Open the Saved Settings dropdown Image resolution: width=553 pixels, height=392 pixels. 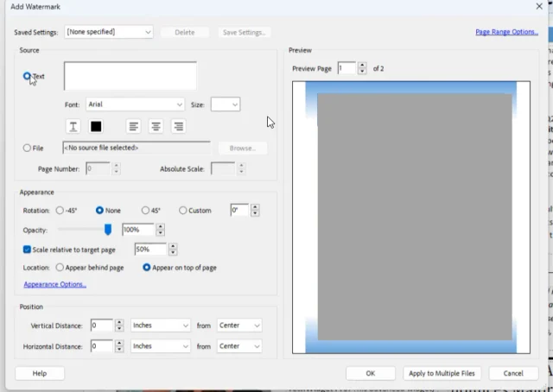109,32
